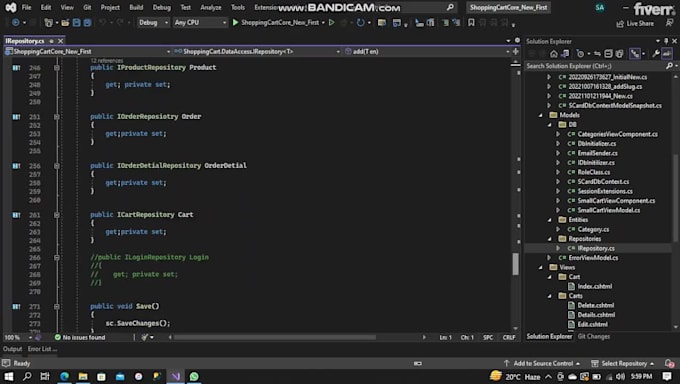Click the Save All toolbar icon
Viewport: 680px width, 384px height.
click(87, 23)
